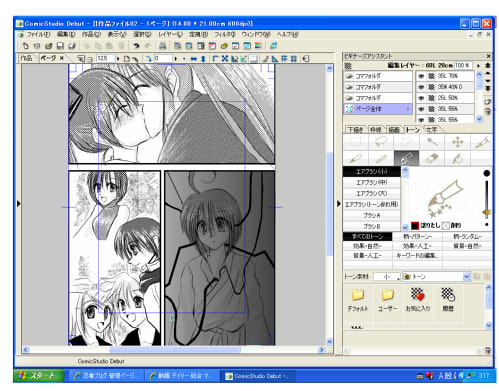This screenshot has width=499, height=391.
Task: Open the フィルタ menu
Action: tap(225, 34)
